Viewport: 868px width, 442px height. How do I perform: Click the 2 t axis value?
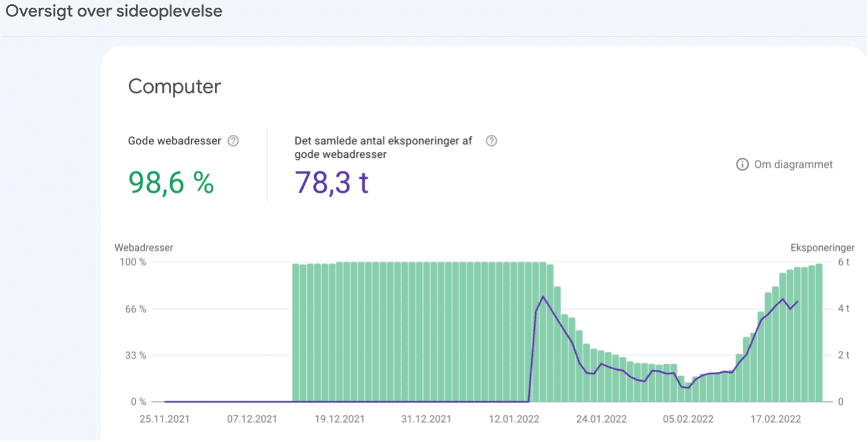pyautogui.click(x=844, y=355)
